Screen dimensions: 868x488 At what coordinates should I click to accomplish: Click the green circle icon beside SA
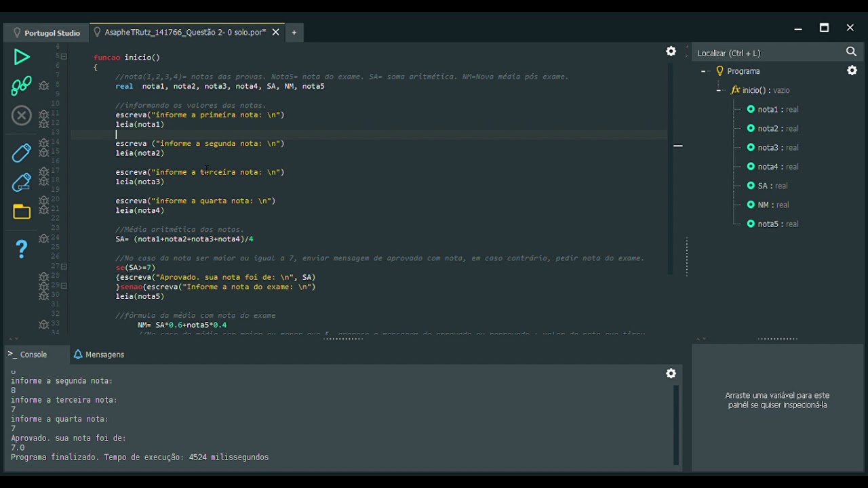pyautogui.click(x=751, y=186)
